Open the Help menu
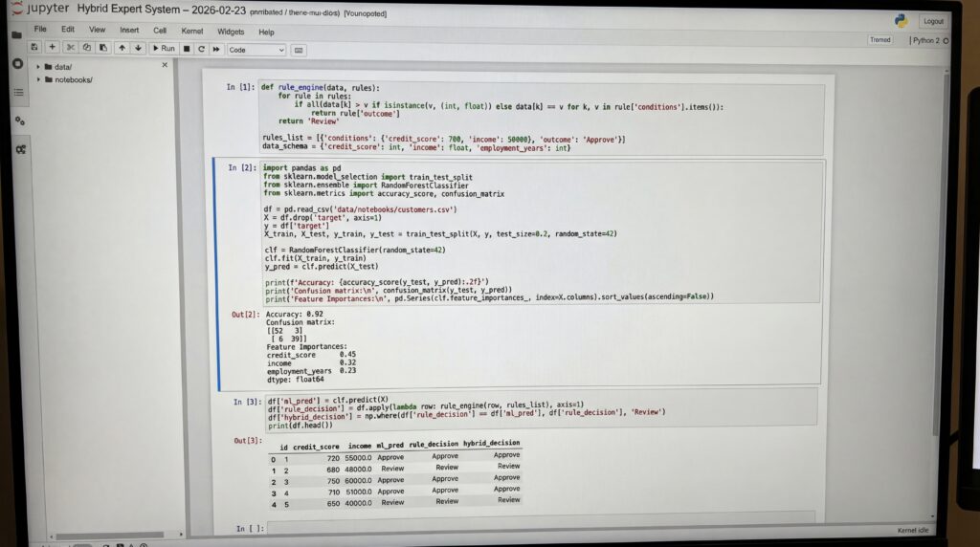The height and width of the screenshot is (547, 980). (266, 32)
